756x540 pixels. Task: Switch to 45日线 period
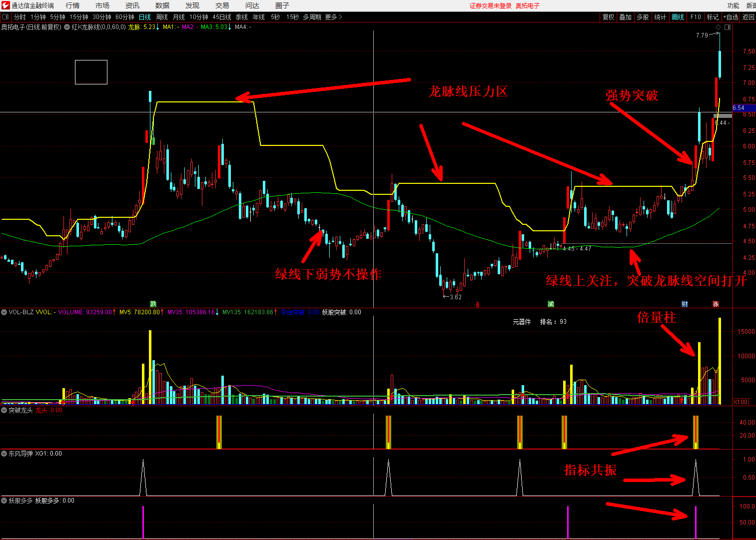click(x=222, y=17)
